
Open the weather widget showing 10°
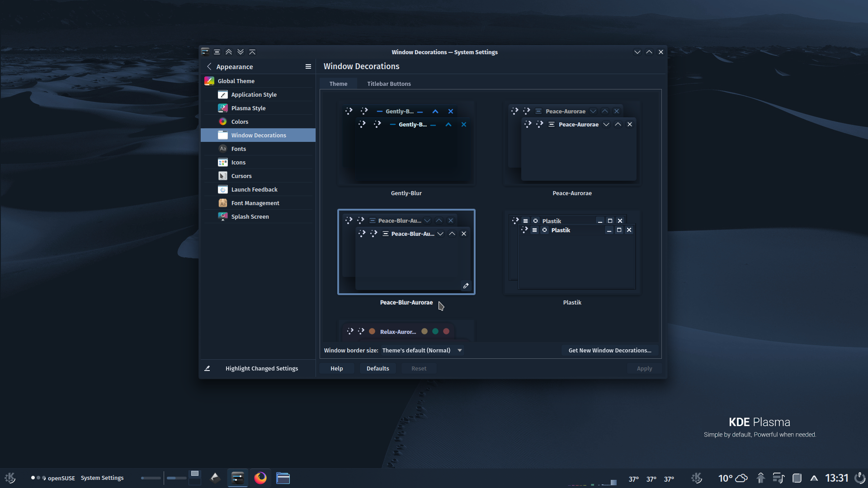coord(733,478)
